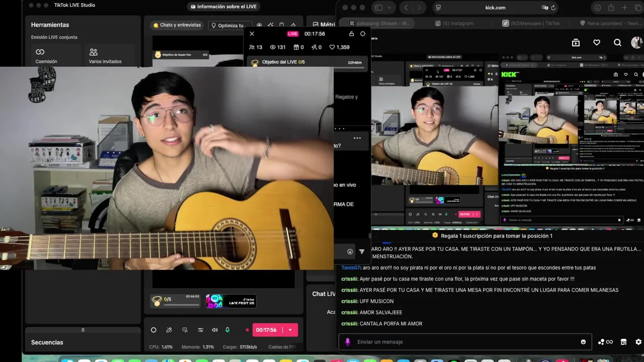Viewport: 644px width, 362px height.
Task: Close the floating LIVE stats overlay
Action: 252,34
